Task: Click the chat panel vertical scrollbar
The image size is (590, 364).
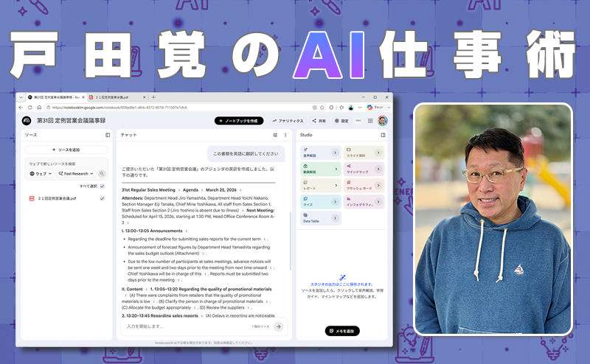Action: [290, 241]
